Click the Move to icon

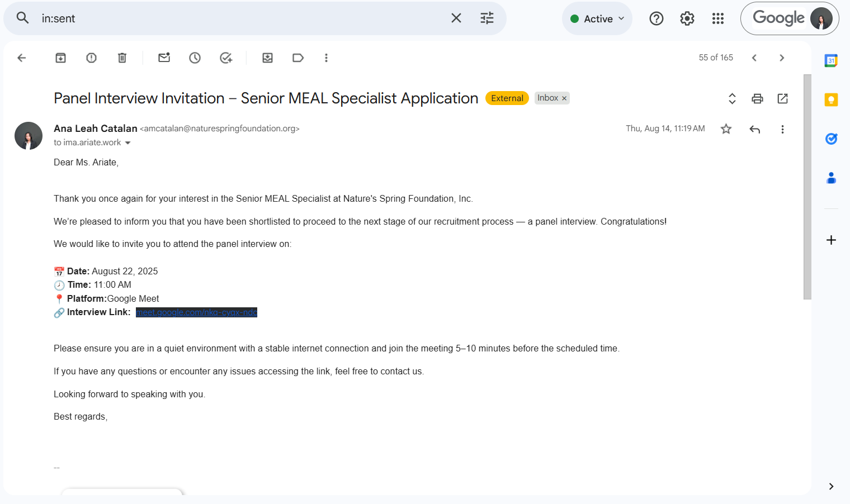[x=267, y=58]
